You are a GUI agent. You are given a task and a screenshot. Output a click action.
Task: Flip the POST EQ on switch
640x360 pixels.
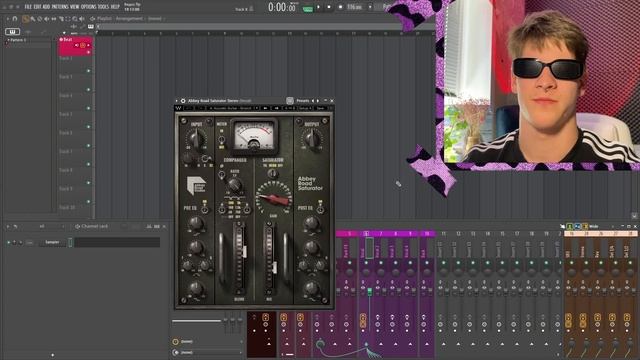coord(320,209)
